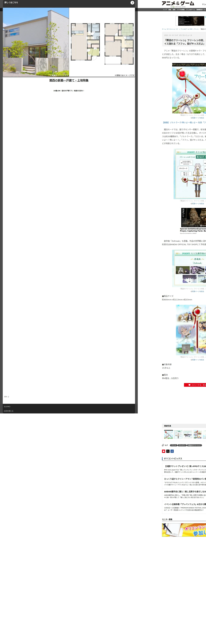Select トップ in navigation bar
The image size is (206, 644).
pos(165,10)
